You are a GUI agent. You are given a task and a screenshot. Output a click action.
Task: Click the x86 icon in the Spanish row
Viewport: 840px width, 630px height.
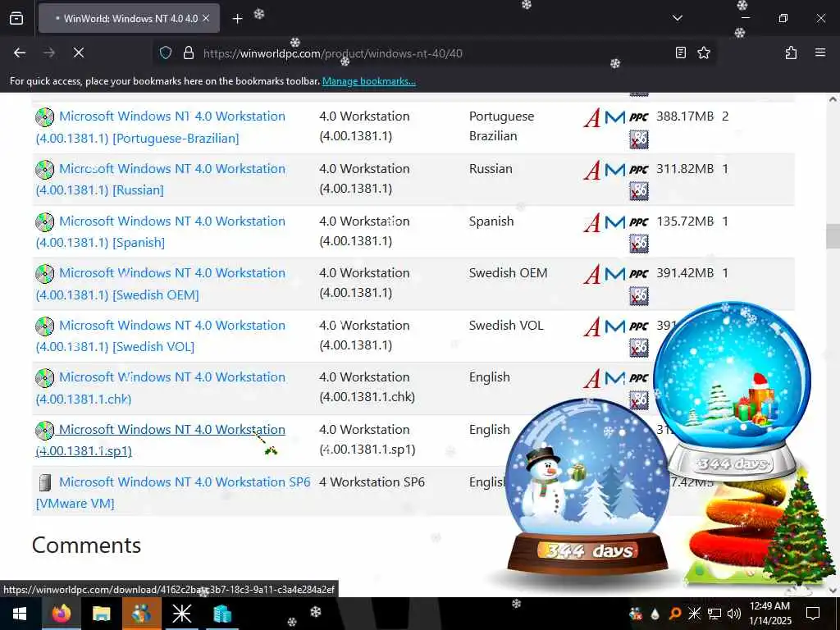[638, 244]
